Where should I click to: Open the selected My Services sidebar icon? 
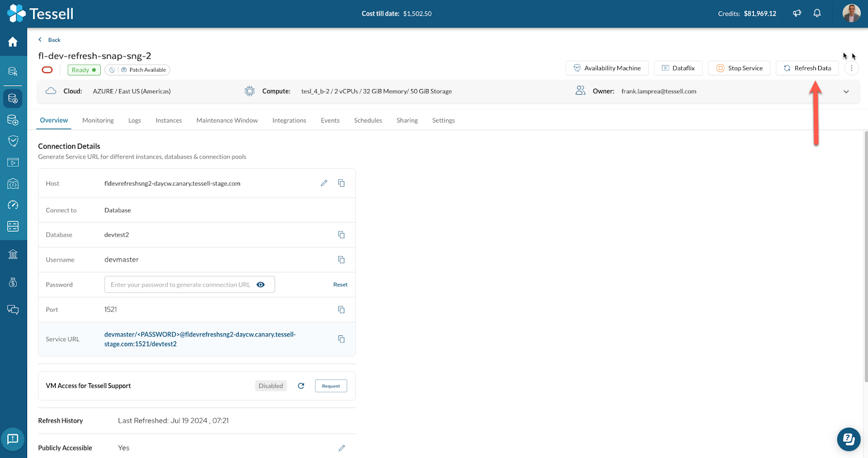pyautogui.click(x=13, y=99)
